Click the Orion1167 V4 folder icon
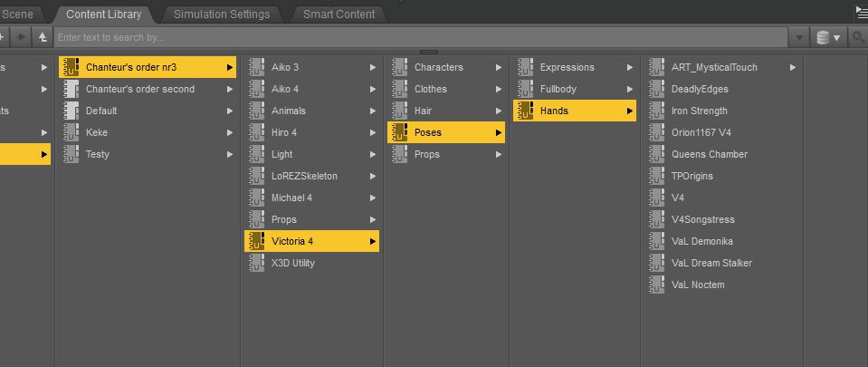868x367 pixels. click(656, 132)
